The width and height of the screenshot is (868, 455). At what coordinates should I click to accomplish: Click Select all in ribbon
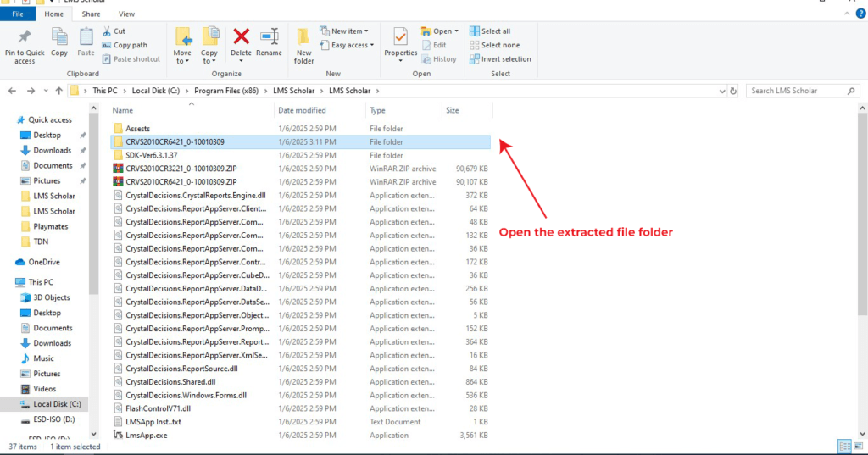point(490,31)
